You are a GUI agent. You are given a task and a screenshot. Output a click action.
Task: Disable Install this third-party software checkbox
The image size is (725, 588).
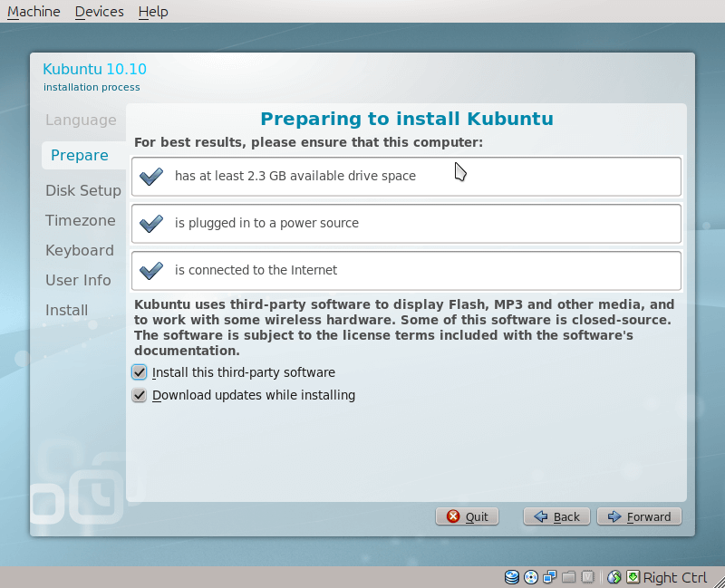click(140, 372)
